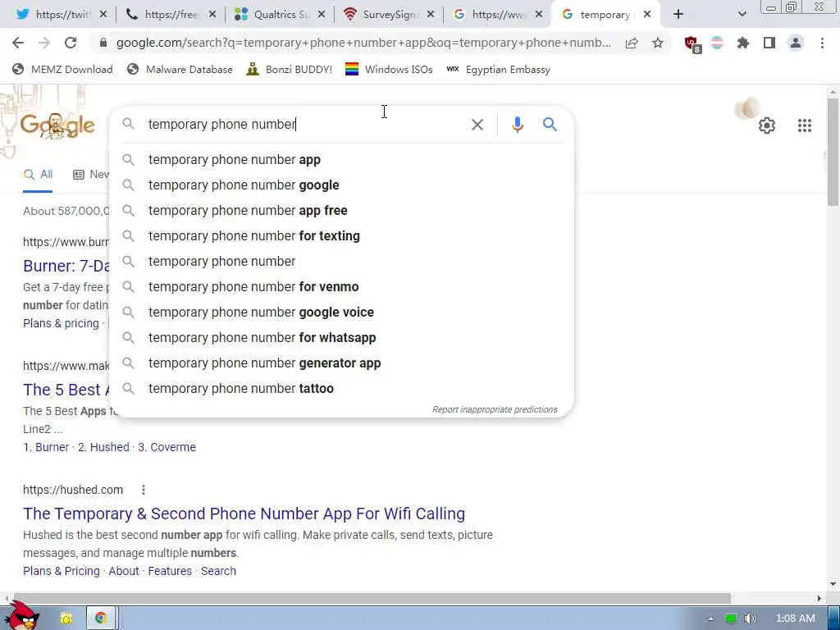
Task: Choose suggestion 'temporary phone number for venmo'
Action: 341,286
